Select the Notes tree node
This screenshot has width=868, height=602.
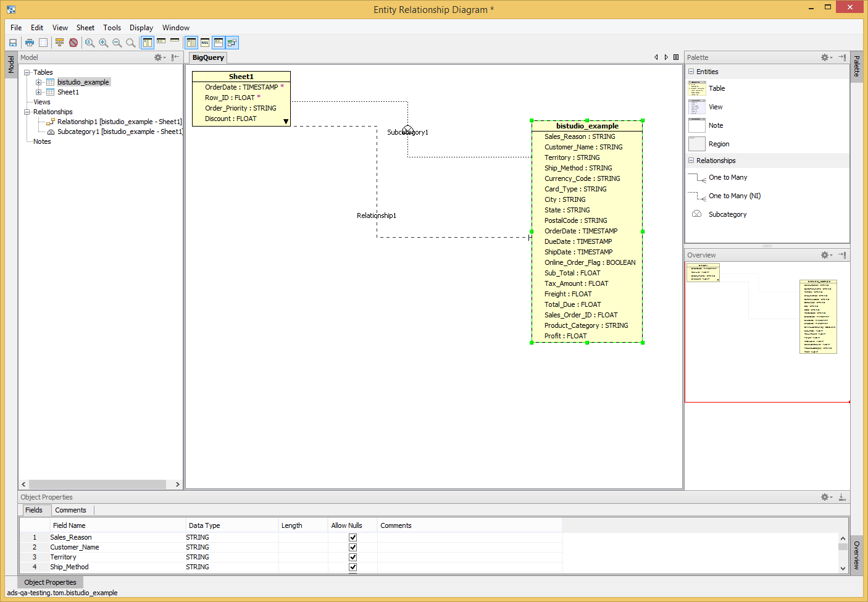42,141
